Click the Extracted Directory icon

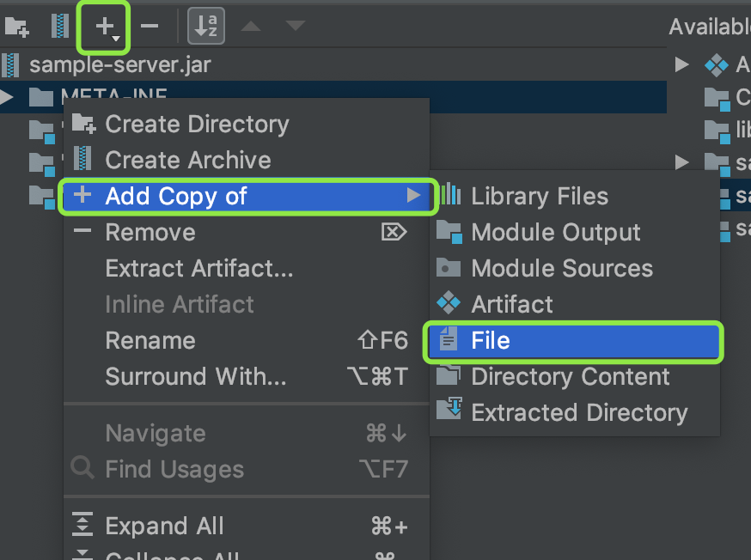pos(449,411)
